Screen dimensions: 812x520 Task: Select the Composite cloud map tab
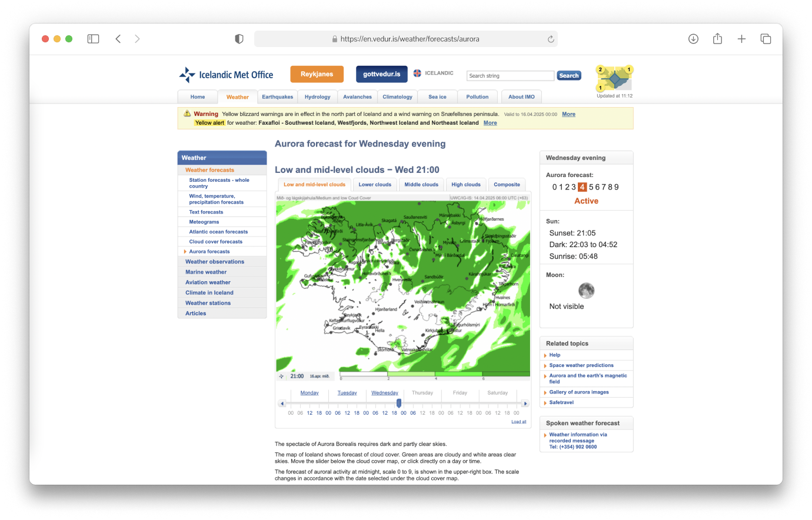pos(507,185)
